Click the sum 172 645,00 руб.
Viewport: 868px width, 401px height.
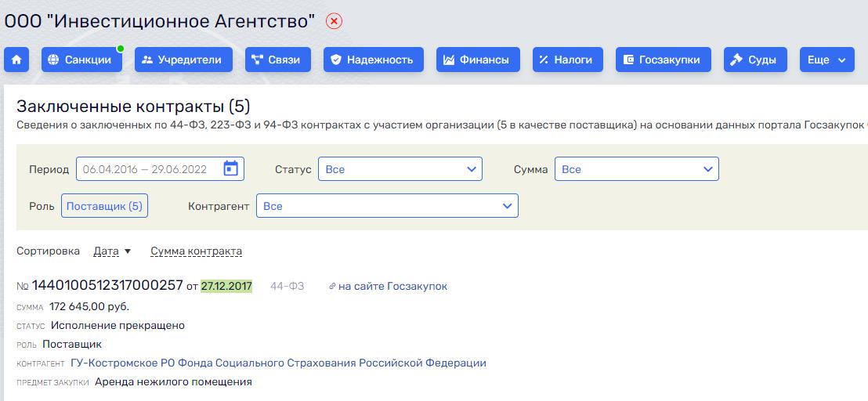pyautogui.click(x=89, y=306)
